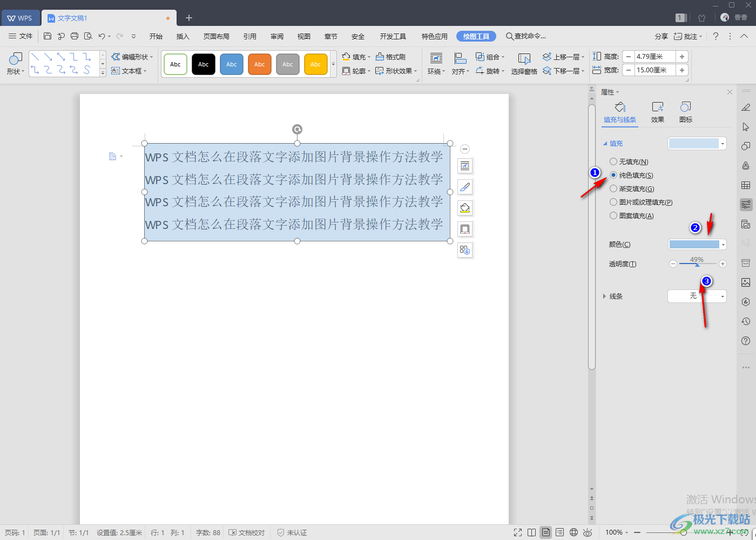Click the shapes icon in right sidebar
Screen dimensions: 756x540
(x=746, y=146)
